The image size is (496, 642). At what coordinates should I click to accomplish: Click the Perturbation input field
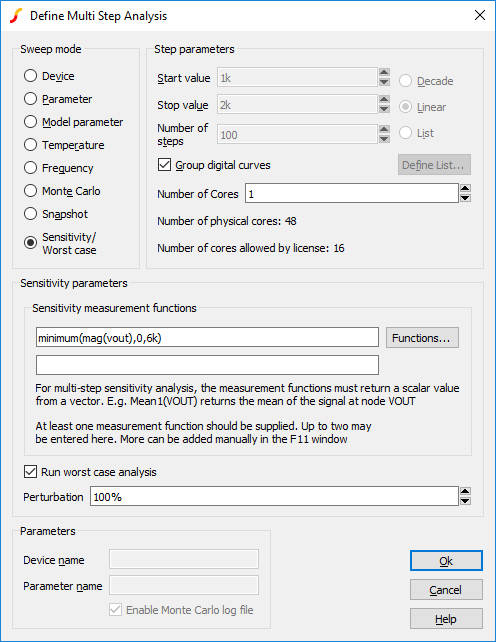click(x=274, y=496)
